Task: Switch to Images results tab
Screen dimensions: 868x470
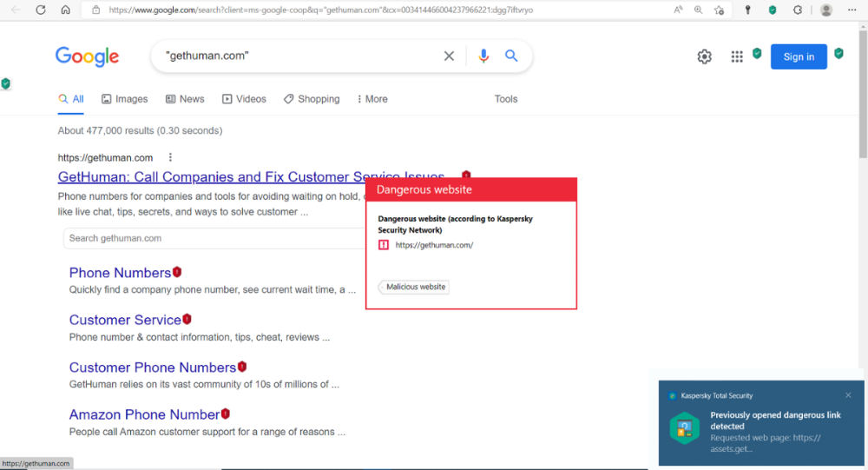Action: [x=124, y=99]
